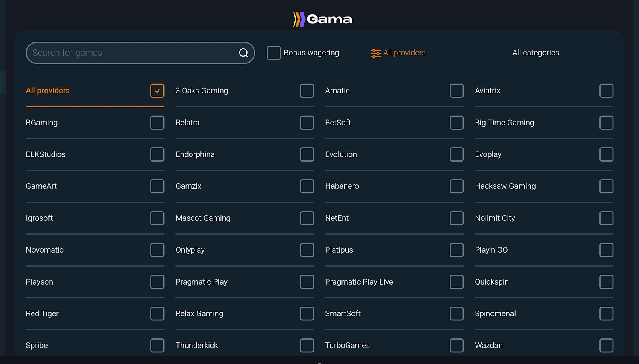Screen dimensions: 639x364
Task: Tick the Wazdan checkbox
Action: (607, 346)
